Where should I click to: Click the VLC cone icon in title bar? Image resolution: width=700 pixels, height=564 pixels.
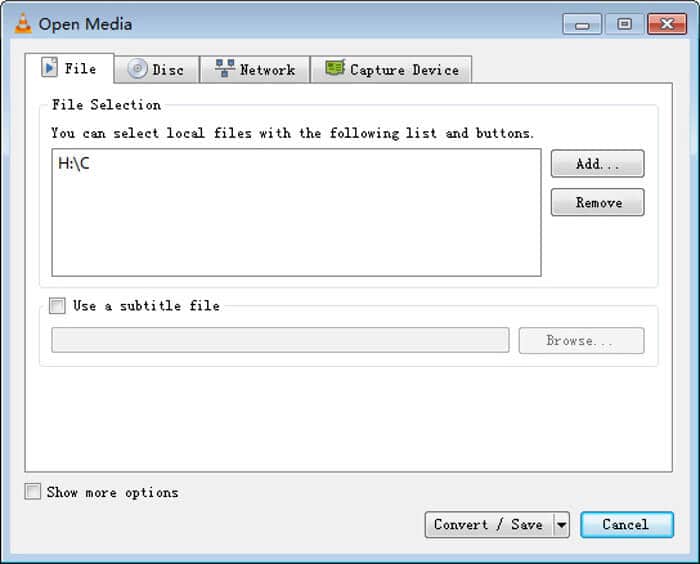(x=22, y=24)
